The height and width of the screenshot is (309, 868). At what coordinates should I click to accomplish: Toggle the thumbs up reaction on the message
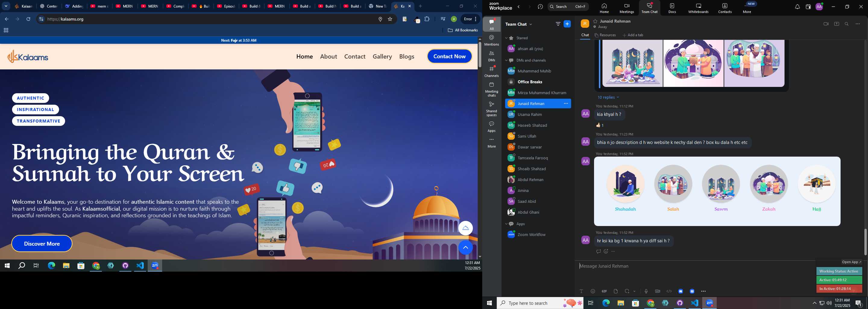[600, 125]
